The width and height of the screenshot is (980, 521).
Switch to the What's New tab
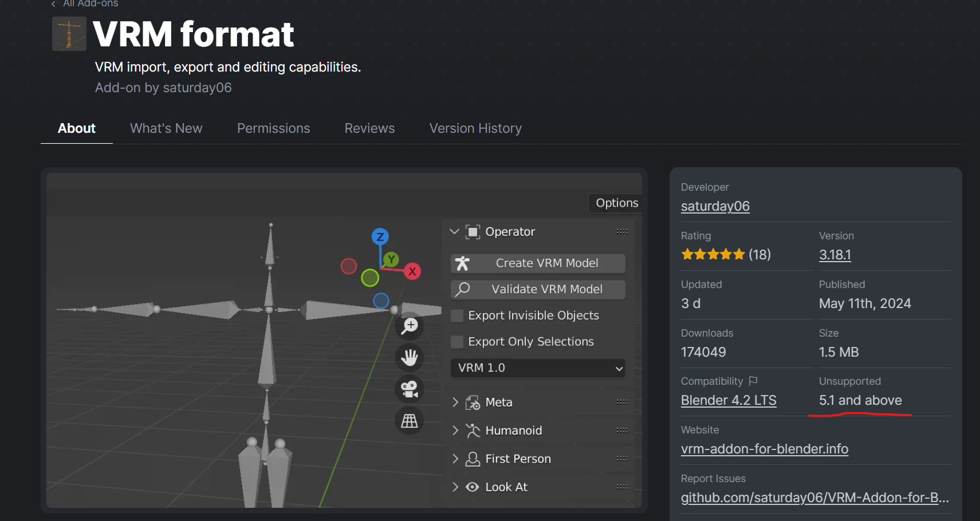pyautogui.click(x=166, y=128)
